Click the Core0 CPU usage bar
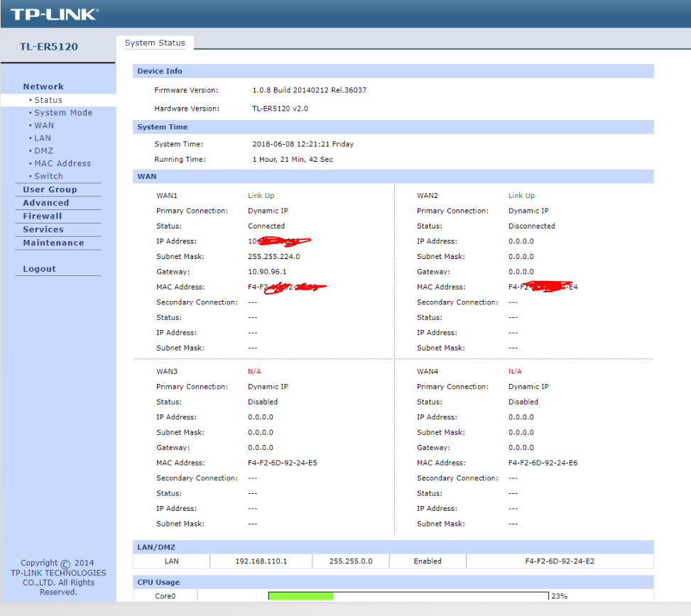The width and height of the screenshot is (691, 616). coord(408,596)
